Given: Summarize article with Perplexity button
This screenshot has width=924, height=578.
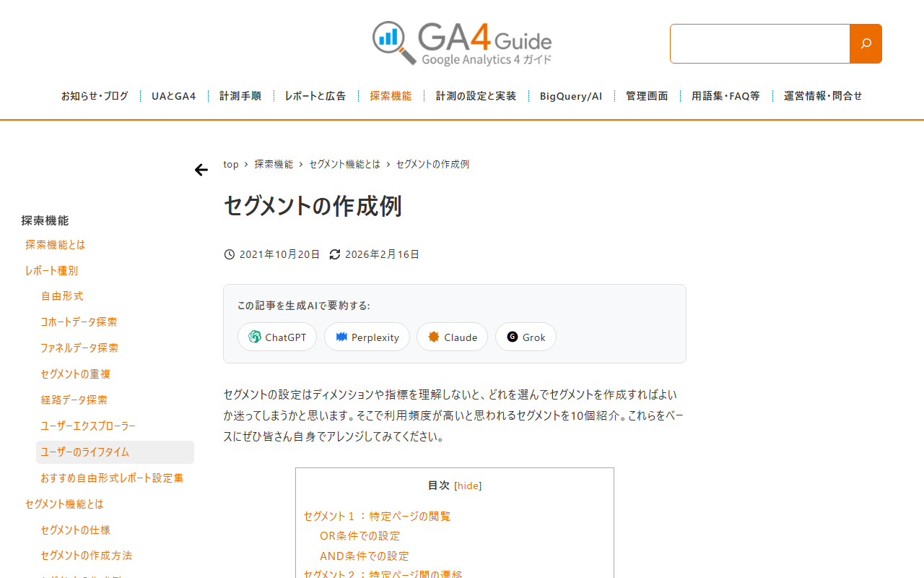Looking at the screenshot, I should coord(367,337).
